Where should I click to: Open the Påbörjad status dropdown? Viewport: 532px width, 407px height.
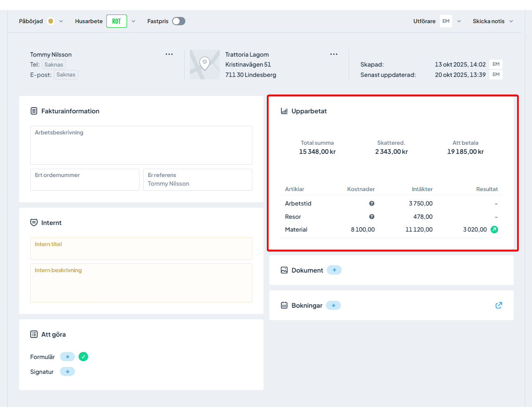coord(61,21)
